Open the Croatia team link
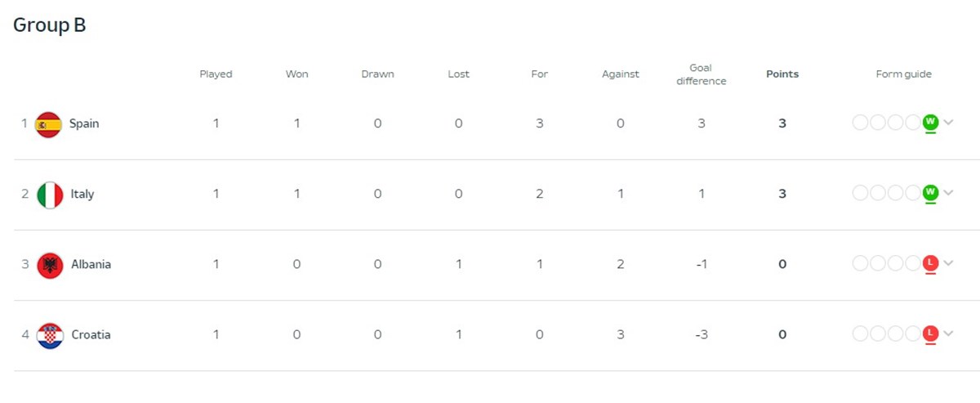This screenshot has height=403, width=980. 91,335
